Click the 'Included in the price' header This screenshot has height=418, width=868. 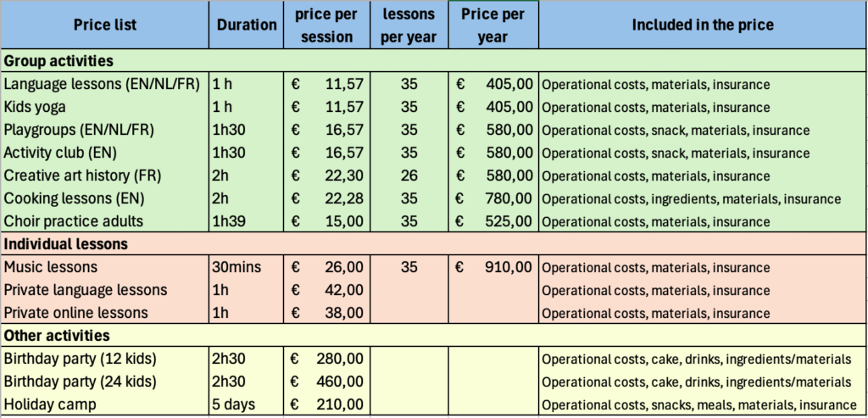tap(702, 25)
